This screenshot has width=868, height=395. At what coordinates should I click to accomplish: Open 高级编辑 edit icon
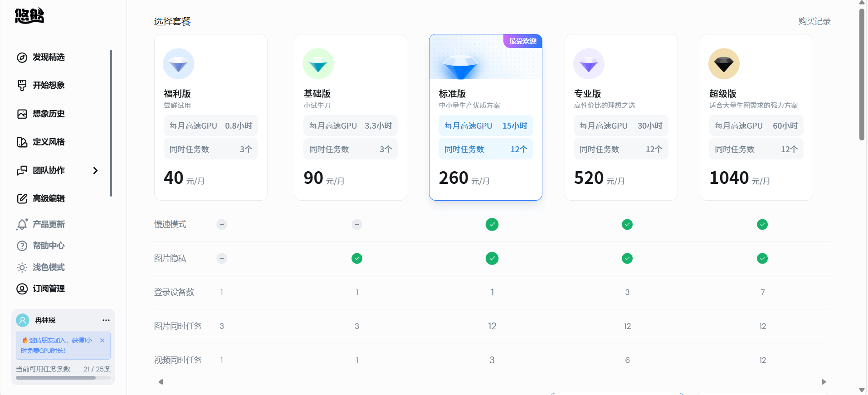(22, 198)
